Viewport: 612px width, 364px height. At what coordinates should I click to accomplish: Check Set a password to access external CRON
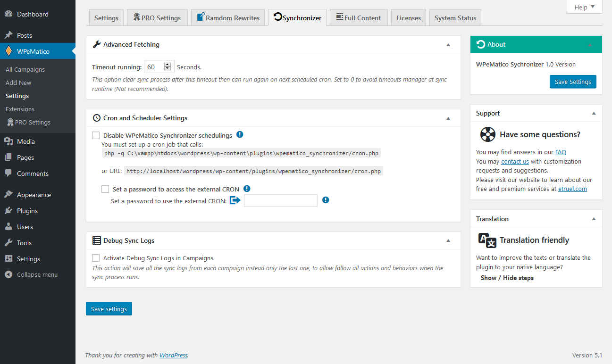pyautogui.click(x=105, y=189)
